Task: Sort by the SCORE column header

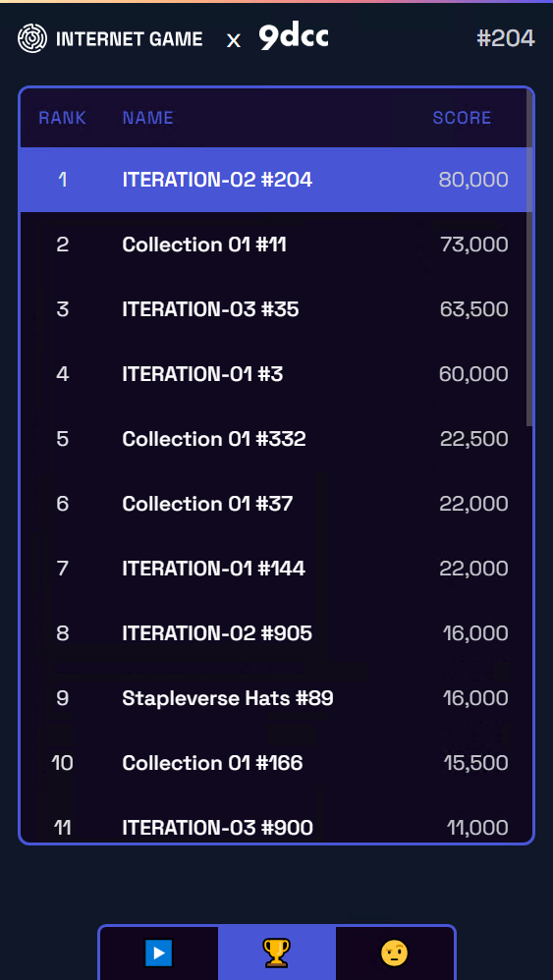Action: (462, 118)
